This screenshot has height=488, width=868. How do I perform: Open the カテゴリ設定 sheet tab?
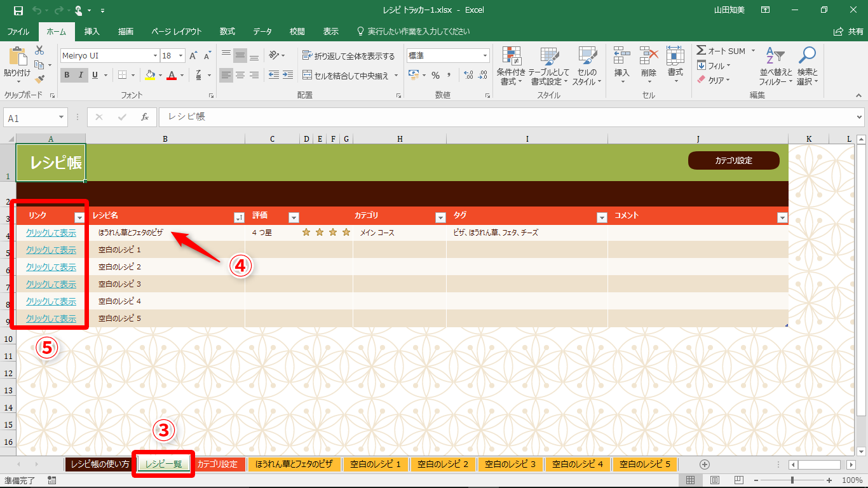[217, 464]
